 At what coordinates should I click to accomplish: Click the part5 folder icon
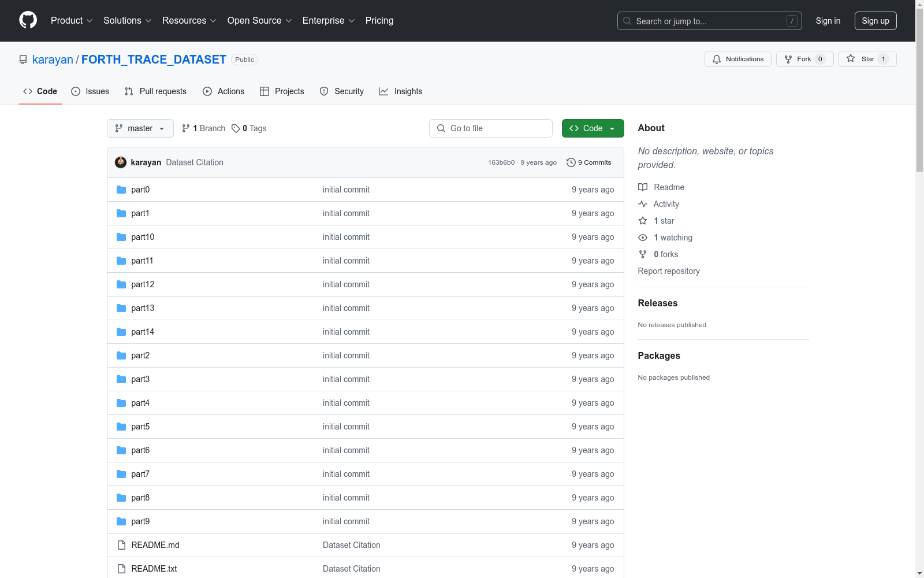click(x=121, y=427)
